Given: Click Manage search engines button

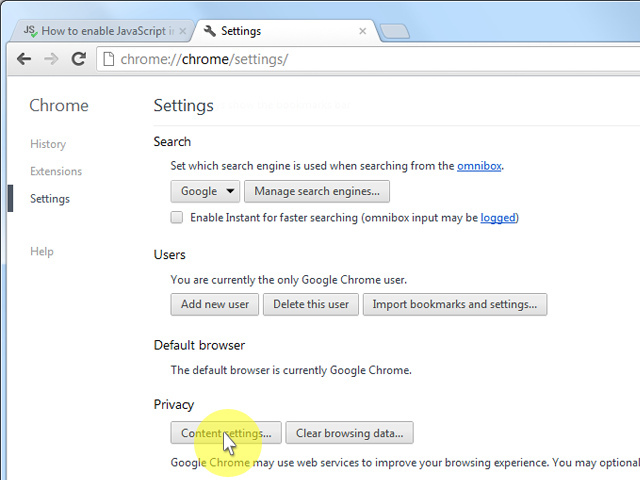Looking at the screenshot, I should point(317,191).
